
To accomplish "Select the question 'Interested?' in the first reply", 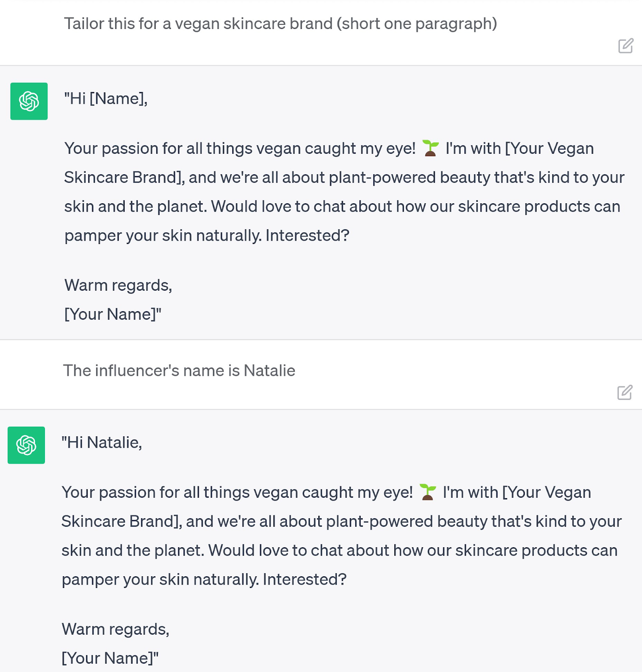I will point(308,235).
